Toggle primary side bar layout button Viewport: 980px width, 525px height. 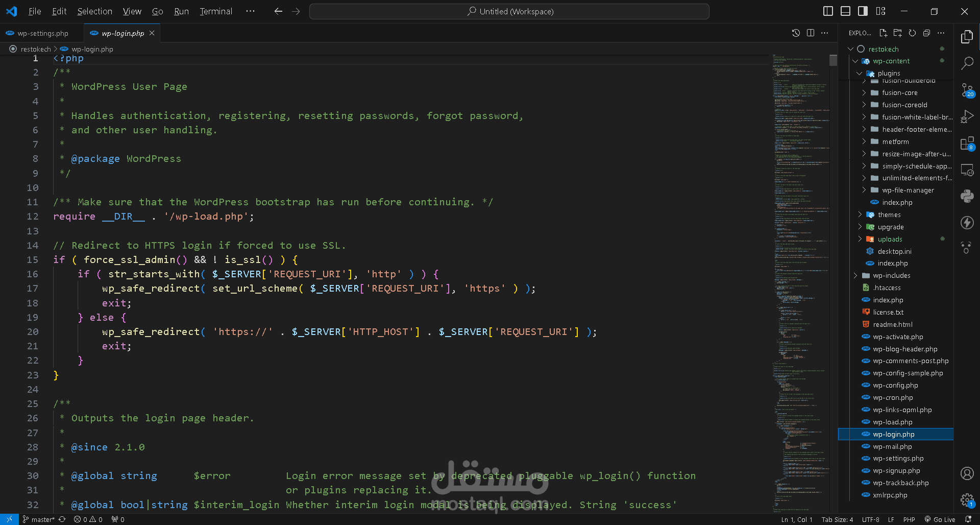(x=828, y=11)
